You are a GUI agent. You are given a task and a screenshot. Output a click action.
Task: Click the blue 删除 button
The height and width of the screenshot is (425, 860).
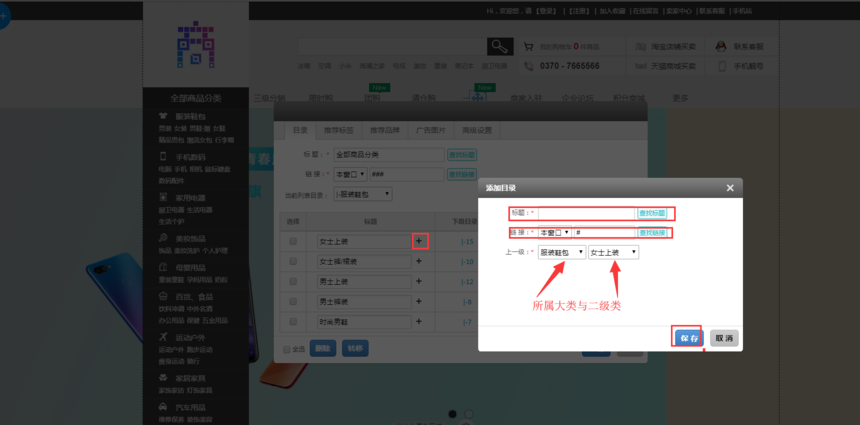[323, 348]
